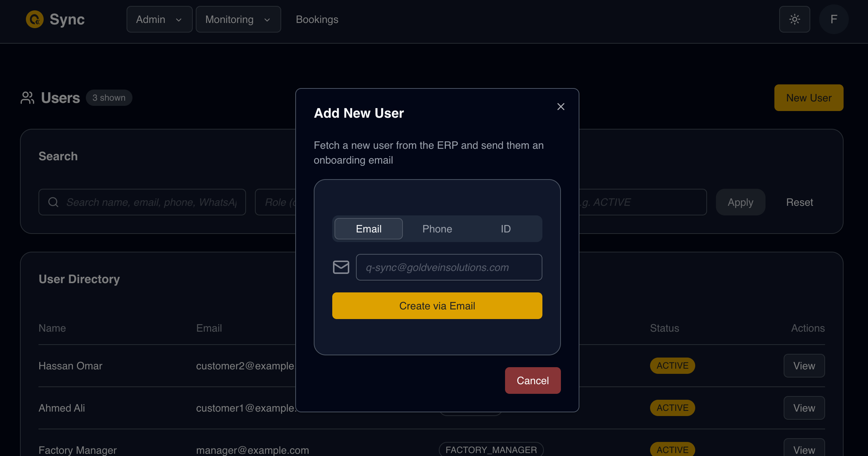This screenshot has height=456, width=868.
Task: Toggle light mode with the sun button
Action: (x=794, y=19)
